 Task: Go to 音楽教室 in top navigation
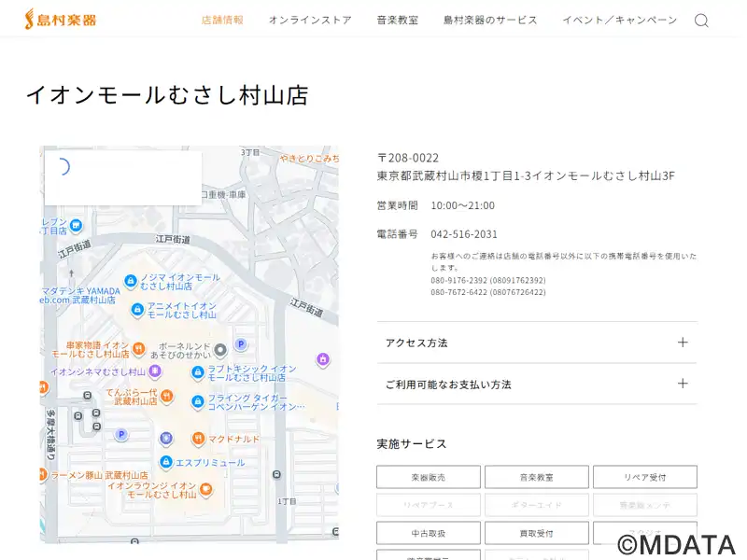pyautogui.click(x=397, y=20)
